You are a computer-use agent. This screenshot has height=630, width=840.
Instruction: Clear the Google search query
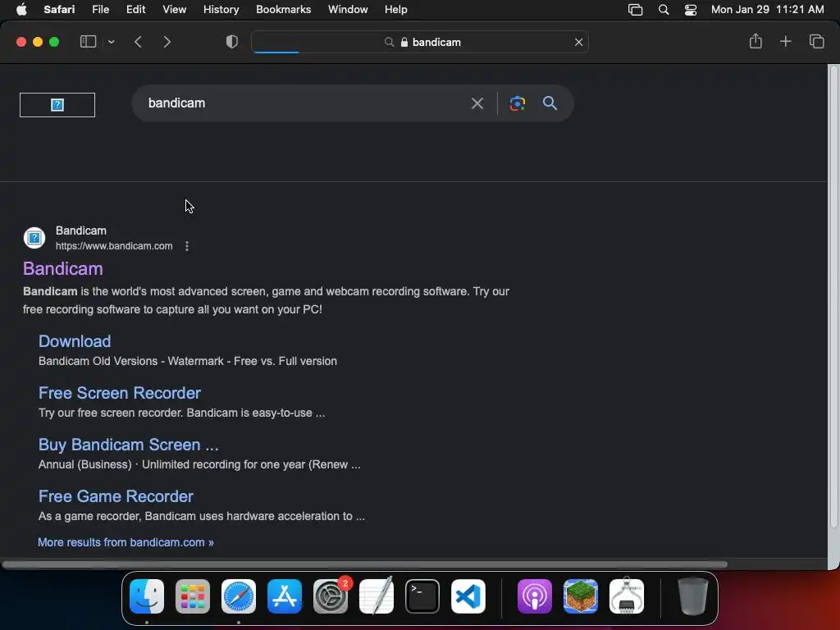point(477,103)
